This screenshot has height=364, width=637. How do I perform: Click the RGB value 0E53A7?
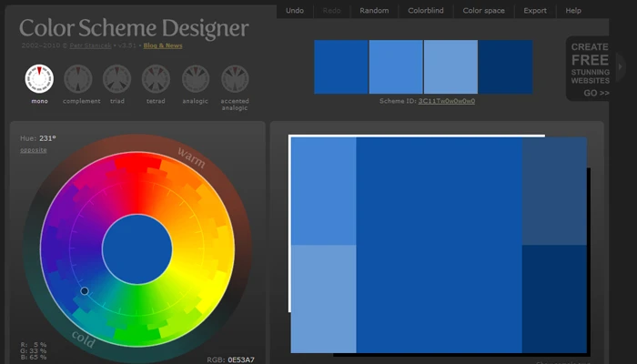tap(241, 360)
